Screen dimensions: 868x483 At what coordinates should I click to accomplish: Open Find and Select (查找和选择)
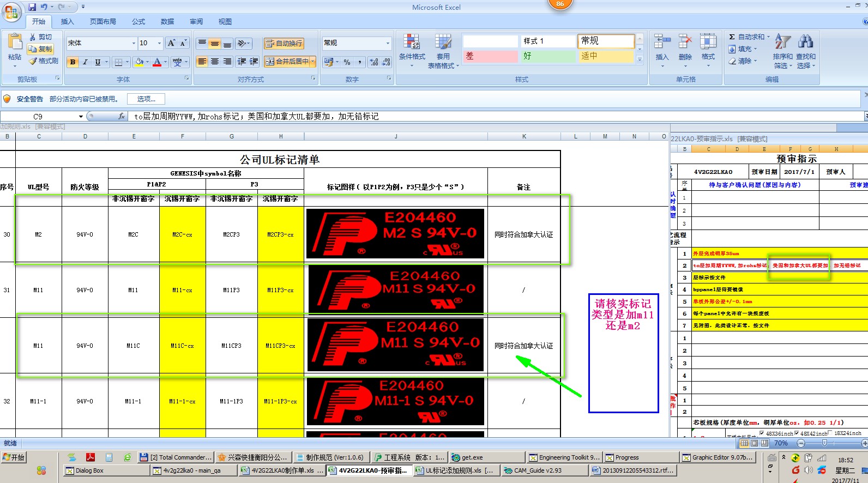coord(806,51)
